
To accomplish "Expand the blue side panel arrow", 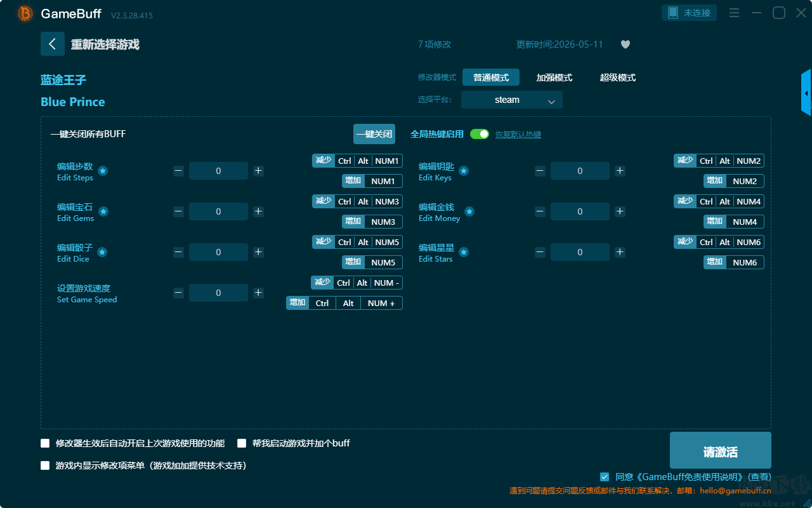I will (x=806, y=93).
